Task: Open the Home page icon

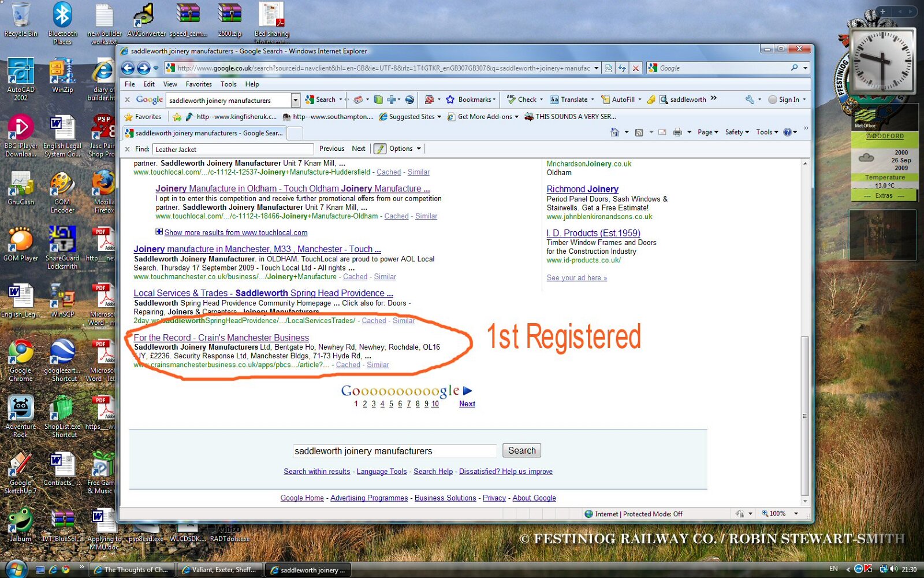Action: point(614,132)
